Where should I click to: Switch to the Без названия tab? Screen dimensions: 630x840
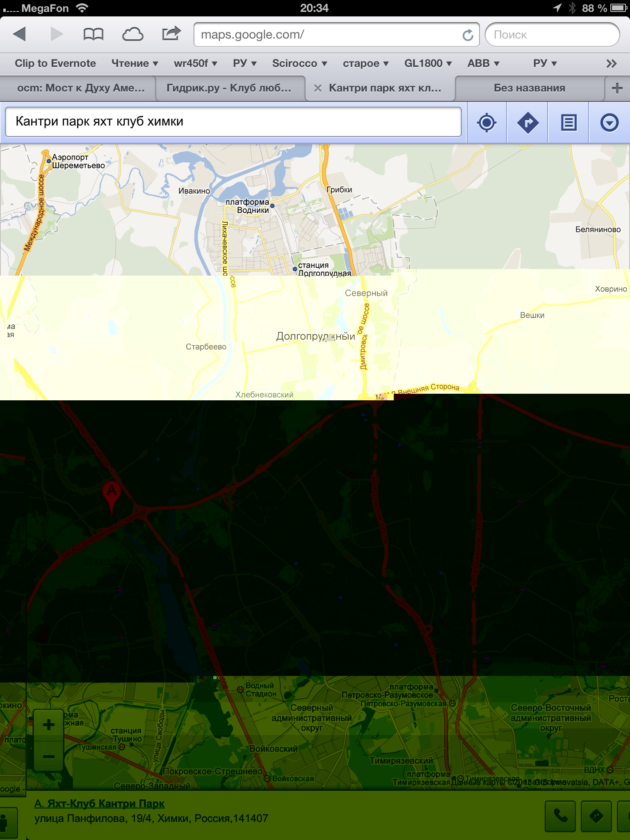tap(529, 88)
